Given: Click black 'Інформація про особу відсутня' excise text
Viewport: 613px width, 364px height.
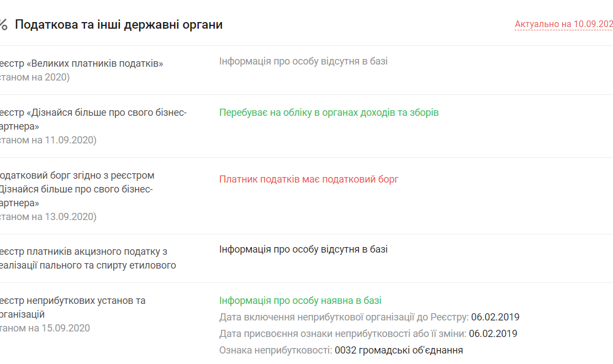Looking at the screenshot, I should pyautogui.click(x=303, y=249).
